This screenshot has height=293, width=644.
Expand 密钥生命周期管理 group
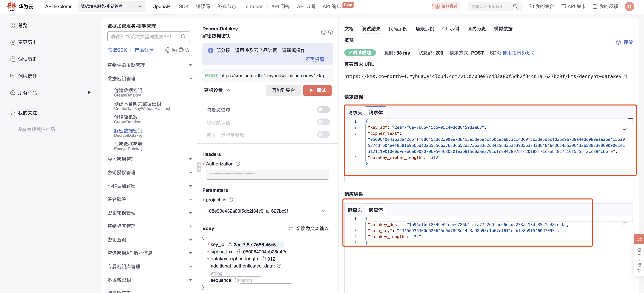(150, 65)
